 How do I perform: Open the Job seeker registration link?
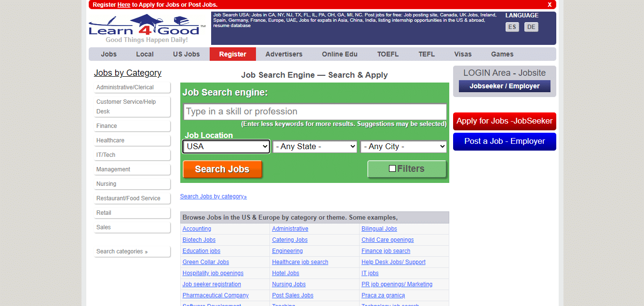(x=212, y=284)
